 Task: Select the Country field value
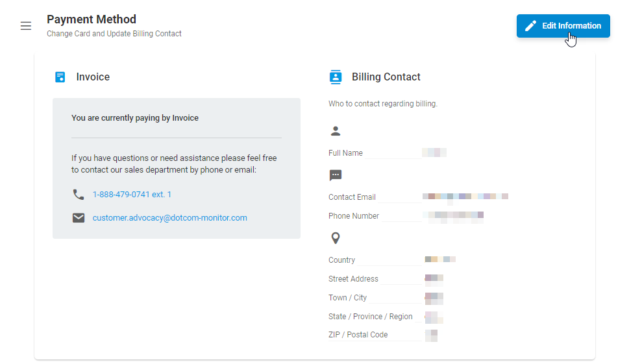(440, 260)
